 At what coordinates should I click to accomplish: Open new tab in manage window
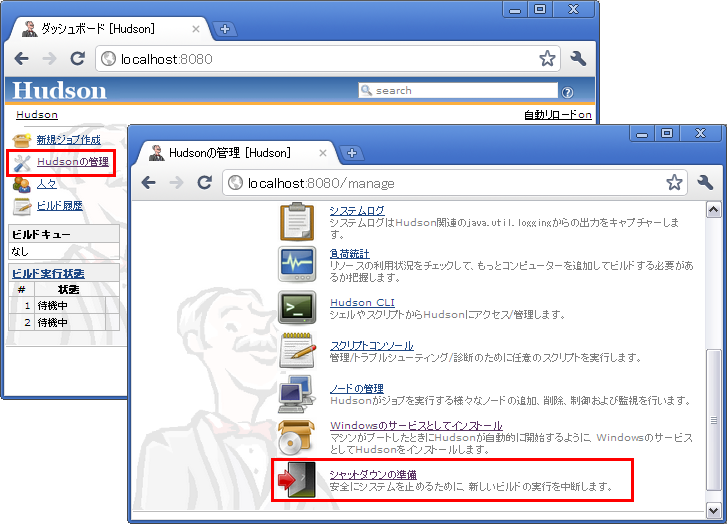click(352, 153)
